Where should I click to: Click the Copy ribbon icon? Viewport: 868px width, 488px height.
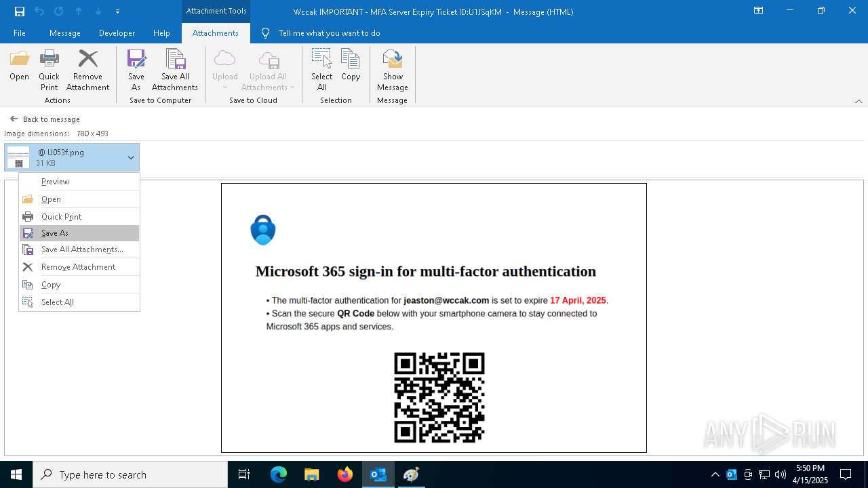(x=351, y=66)
